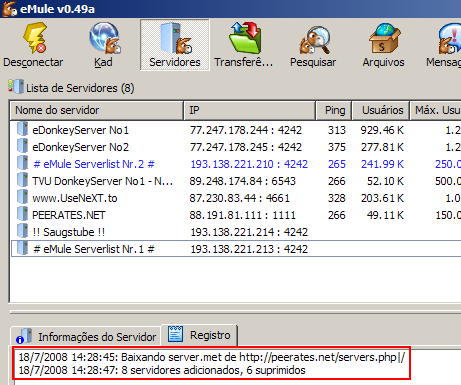Open the Mensagens view
The width and height of the screenshot is (461, 385).
pyautogui.click(x=444, y=45)
